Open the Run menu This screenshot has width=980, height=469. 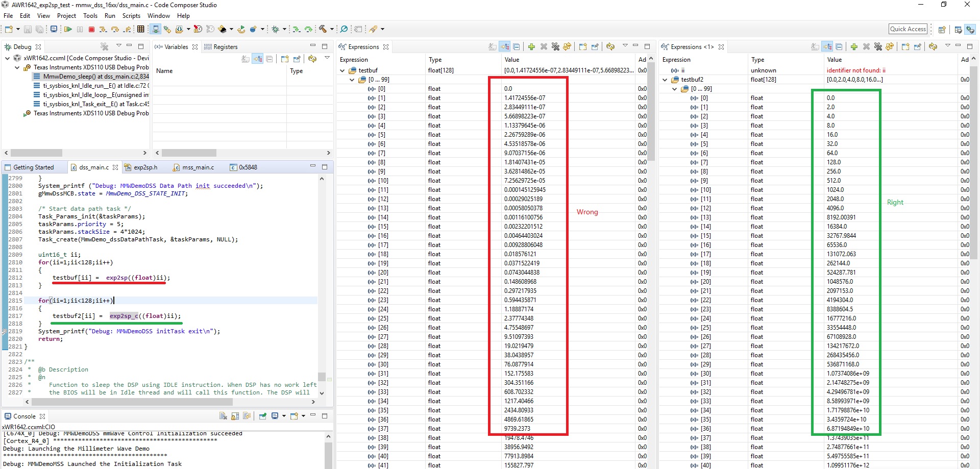point(110,16)
